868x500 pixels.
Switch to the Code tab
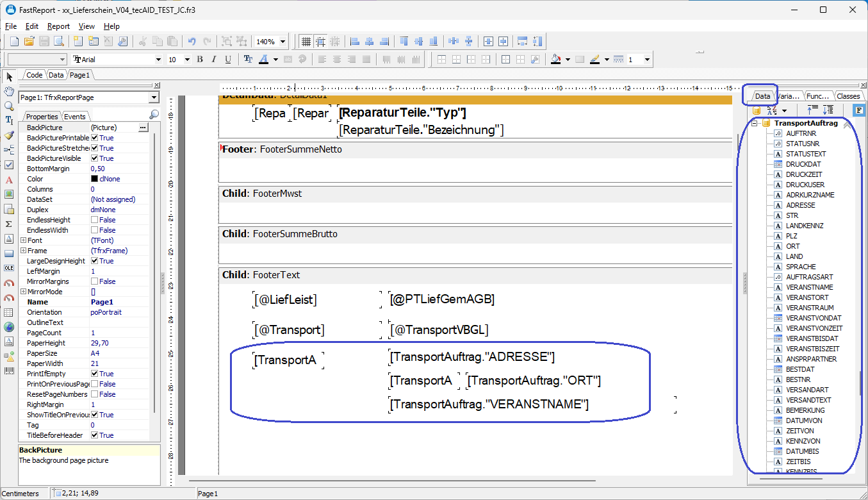[x=35, y=75]
